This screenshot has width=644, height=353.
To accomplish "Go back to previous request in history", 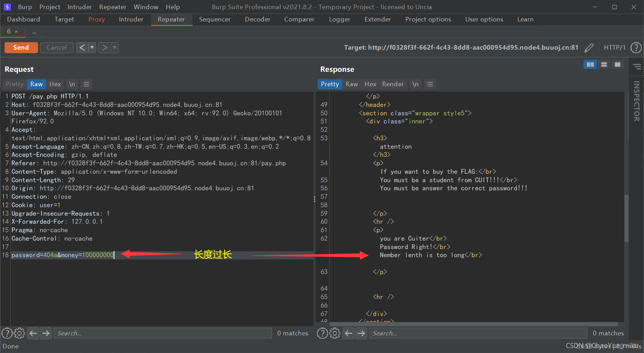I will pyautogui.click(x=82, y=48).
